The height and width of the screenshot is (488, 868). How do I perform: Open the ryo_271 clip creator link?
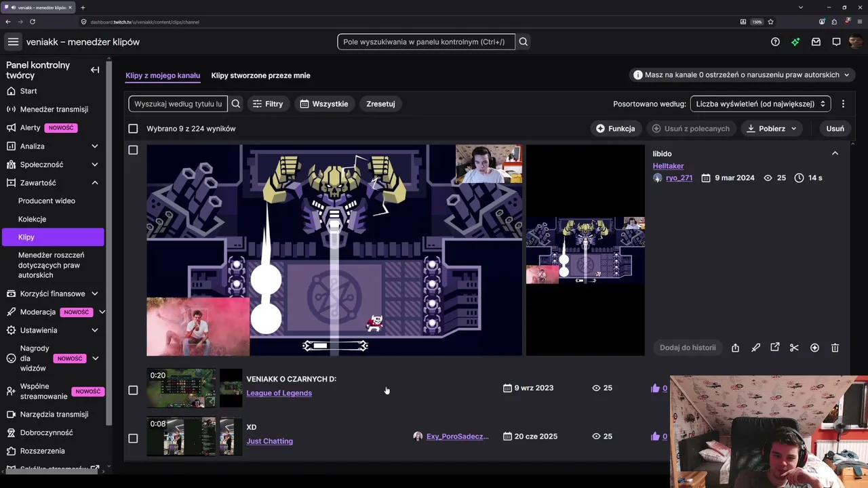coord(679,178)
